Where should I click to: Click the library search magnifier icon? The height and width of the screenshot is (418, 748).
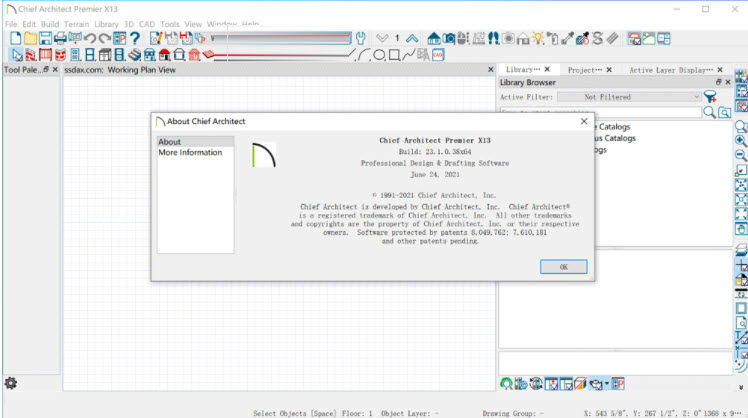click(x=710, y=113)
